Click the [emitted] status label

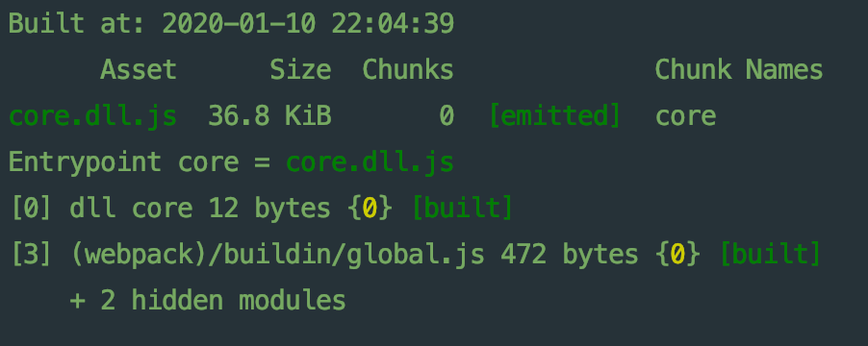[555, 116]
